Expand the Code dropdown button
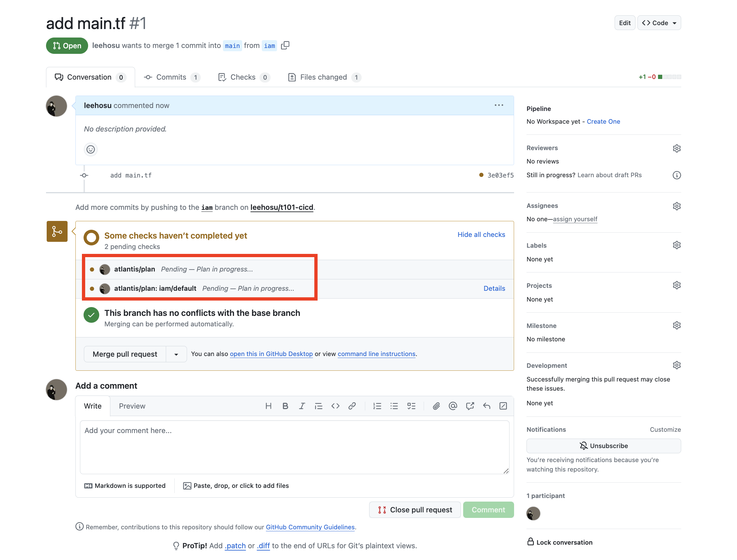 pyautogui.click(x=659, y=23)
